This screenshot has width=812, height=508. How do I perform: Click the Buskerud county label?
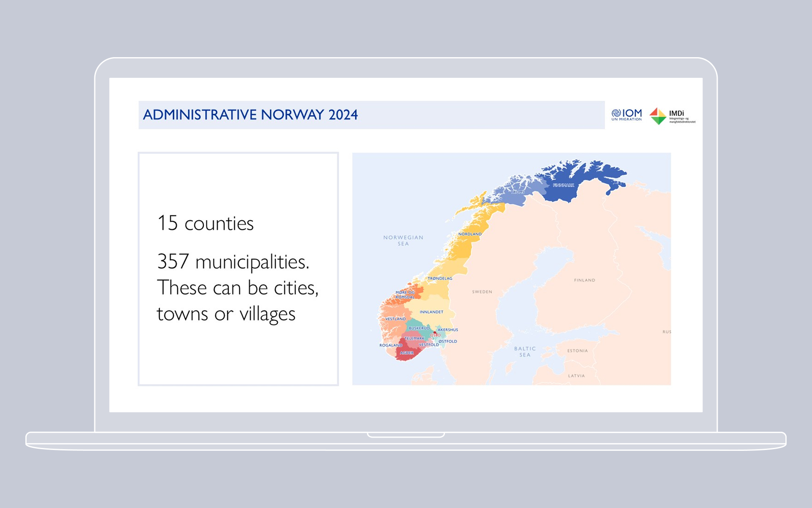click(419, 328)
